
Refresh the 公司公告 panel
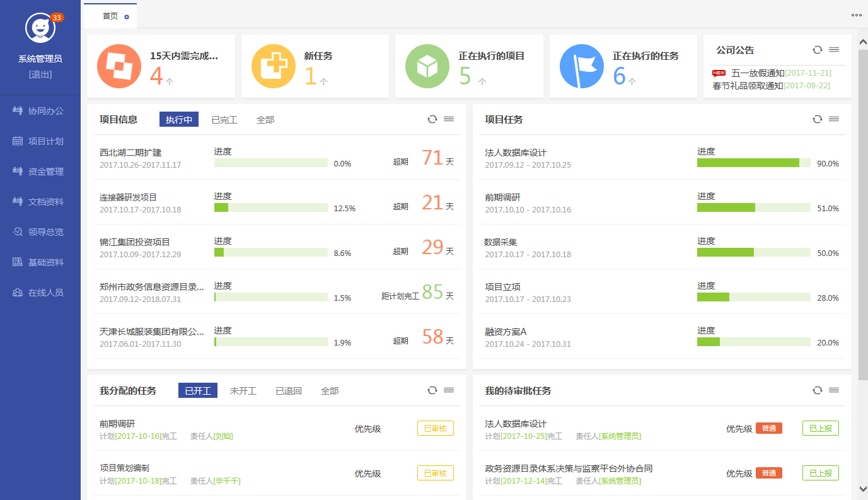pyautogui.click(x=818, y=50)
